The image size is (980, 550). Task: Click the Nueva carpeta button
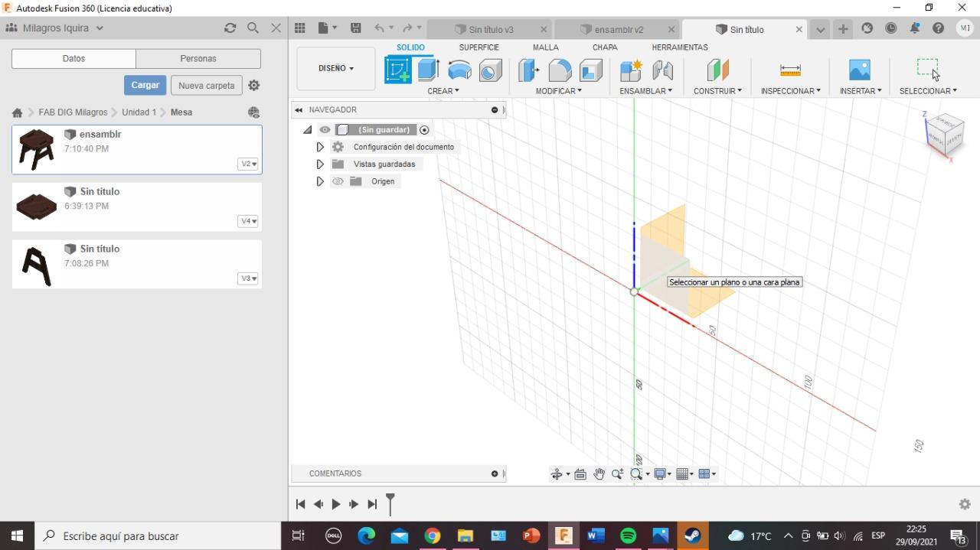pyautogui.click(x=207, y=86)
